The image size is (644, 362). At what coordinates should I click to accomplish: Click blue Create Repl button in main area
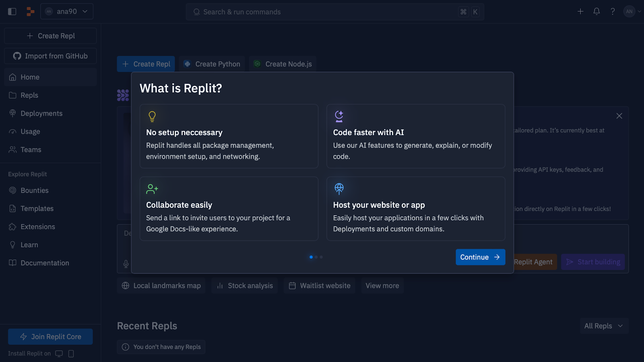tap(146, 64)
